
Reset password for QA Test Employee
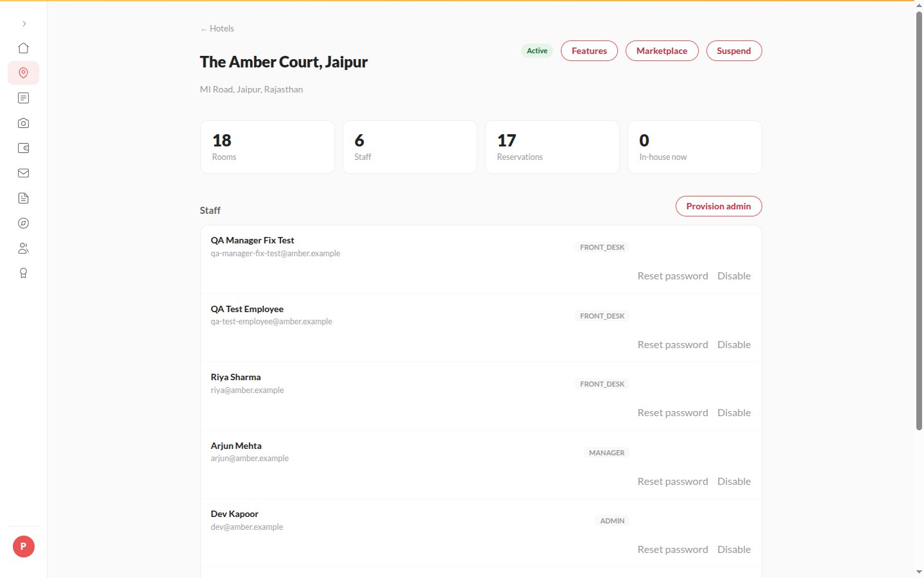[672, 345]
